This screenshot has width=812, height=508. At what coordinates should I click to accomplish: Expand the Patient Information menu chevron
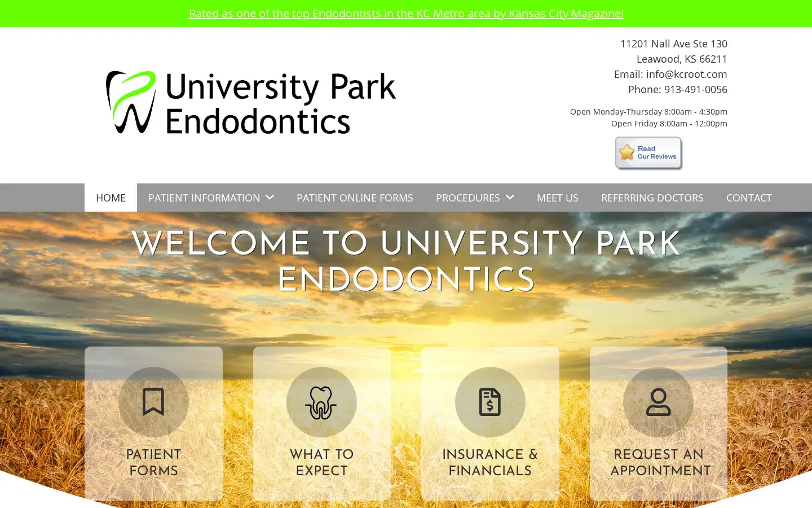click(x=270, y=197)
